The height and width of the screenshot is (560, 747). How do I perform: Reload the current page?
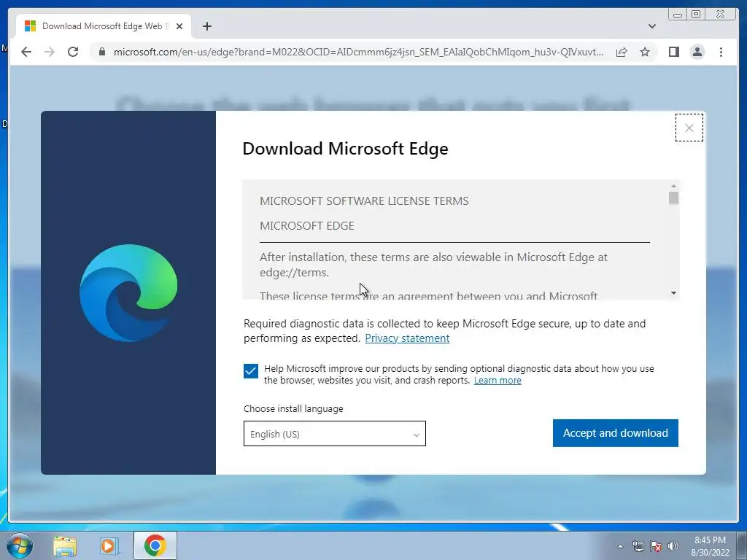pyautogui.click(x=73, y=52)
